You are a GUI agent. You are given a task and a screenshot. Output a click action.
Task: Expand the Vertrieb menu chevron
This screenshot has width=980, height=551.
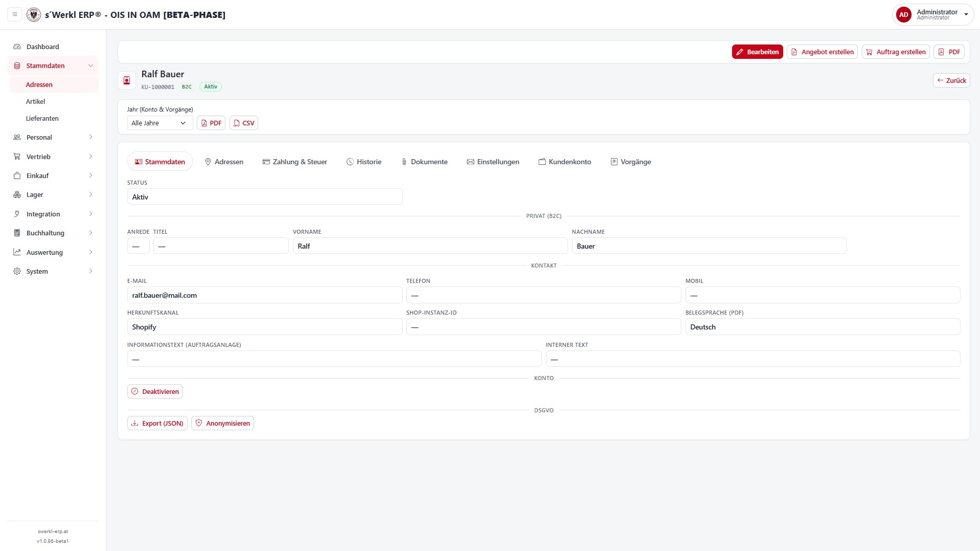click(x=90, y=157)
